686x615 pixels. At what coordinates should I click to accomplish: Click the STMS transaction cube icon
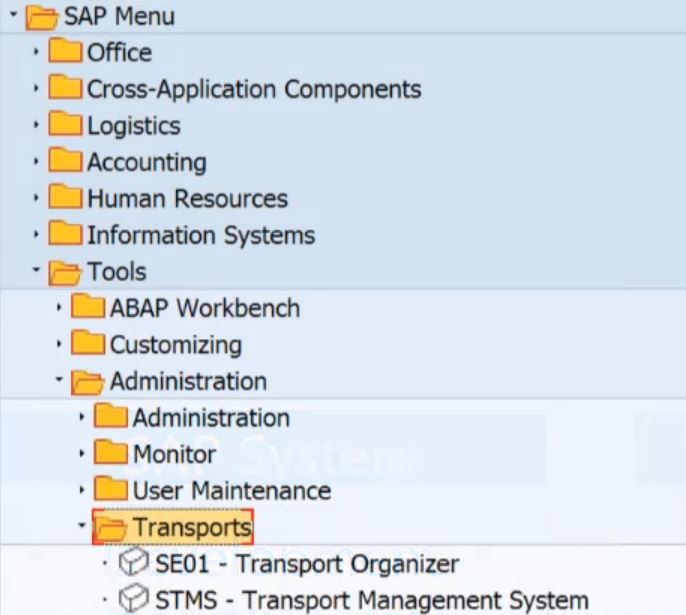(x=133, y=598)
